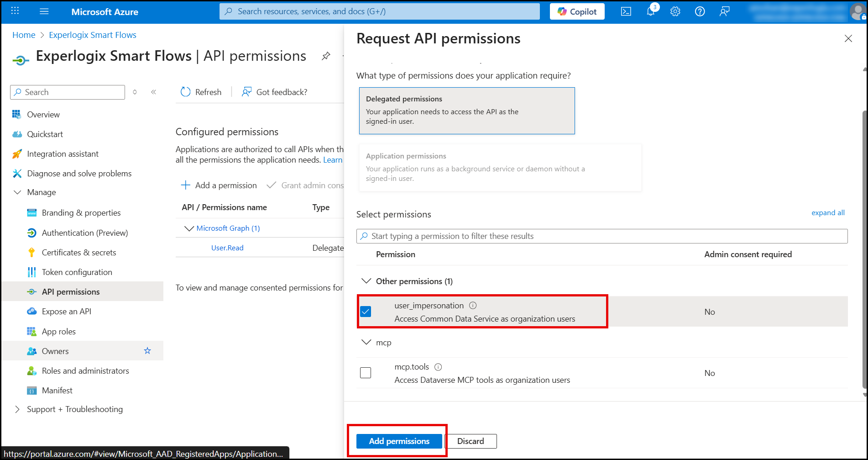
Task: Click the Quickstart cloud icon
Action: click(17, 134)
